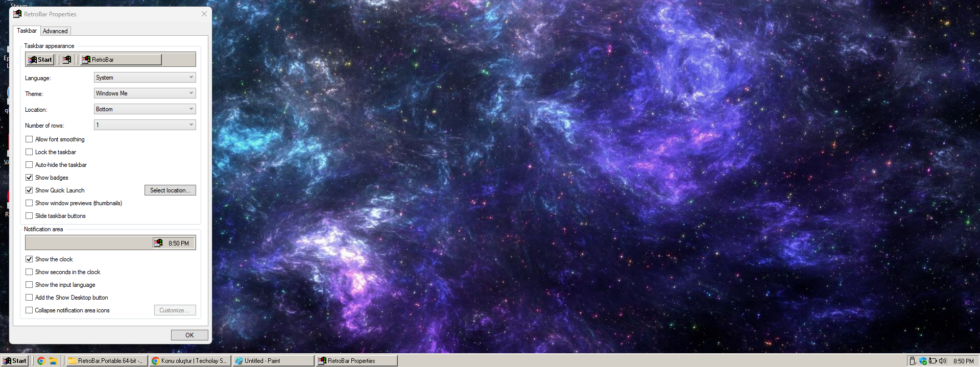Open Windows Security shield tray icon

pyautogui.click(x=923, y=361)
